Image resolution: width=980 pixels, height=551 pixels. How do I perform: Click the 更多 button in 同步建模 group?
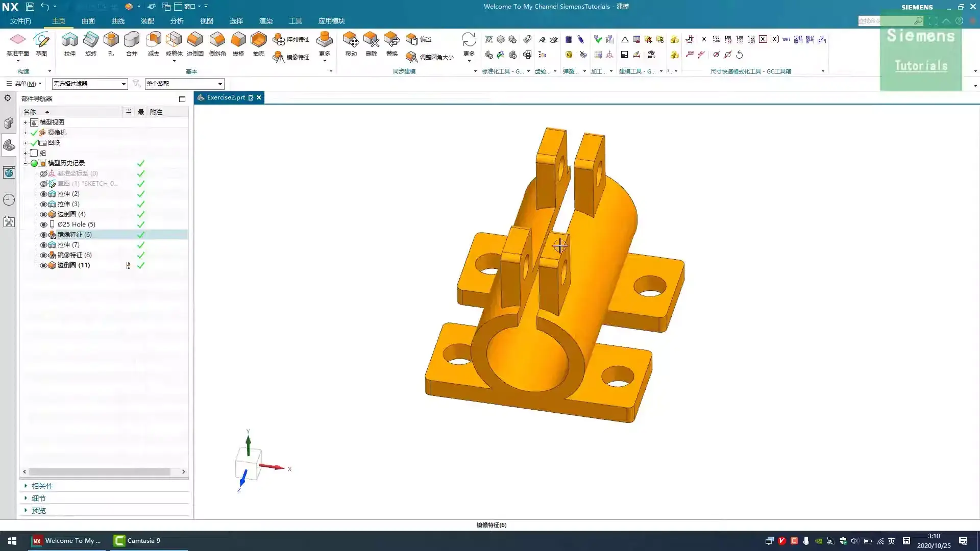(468, 46)
